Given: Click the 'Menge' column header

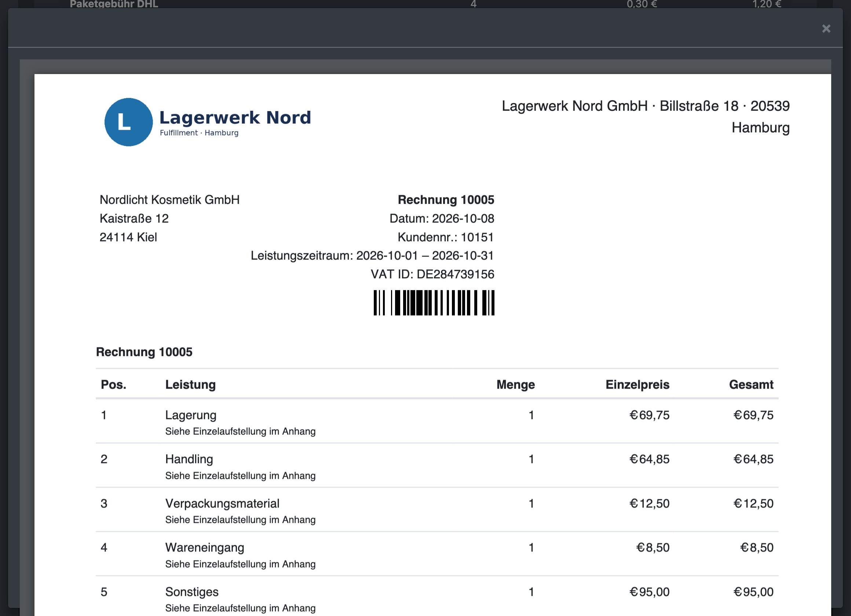Looking at the screenshot, I should (x=516, y=385).
